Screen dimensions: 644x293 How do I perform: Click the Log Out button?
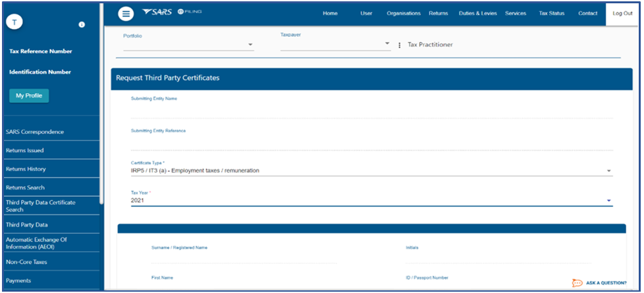[x=622, y=14]
